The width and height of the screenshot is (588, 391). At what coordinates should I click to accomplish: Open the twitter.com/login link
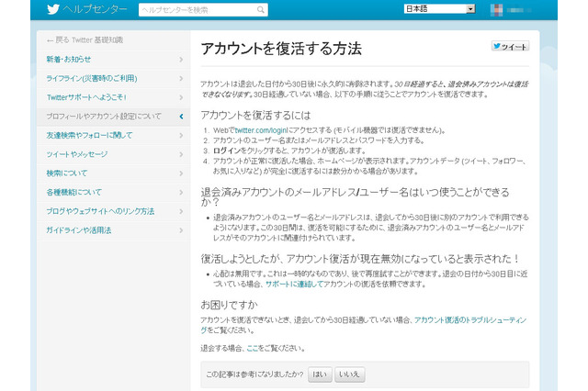[x=261, y=130]
